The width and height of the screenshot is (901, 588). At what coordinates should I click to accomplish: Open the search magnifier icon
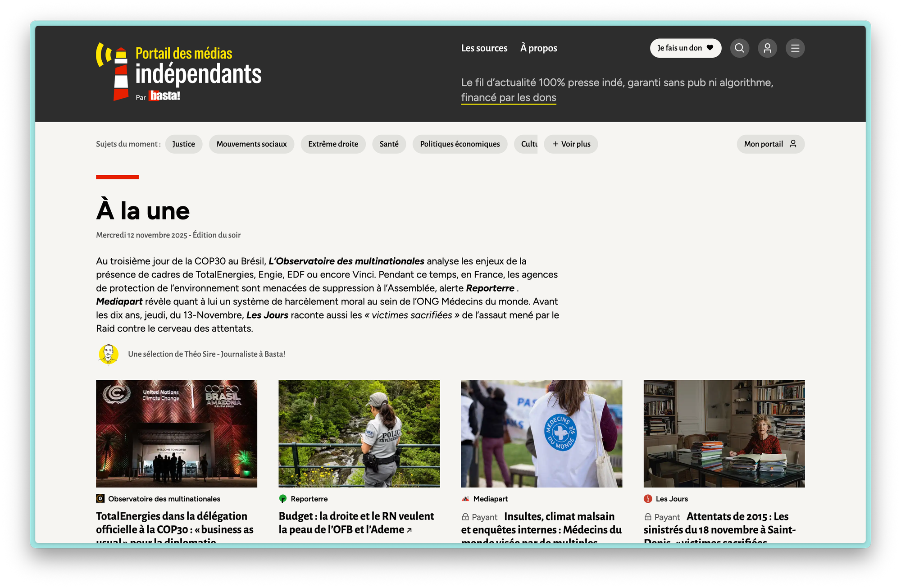tap(739, 48)
